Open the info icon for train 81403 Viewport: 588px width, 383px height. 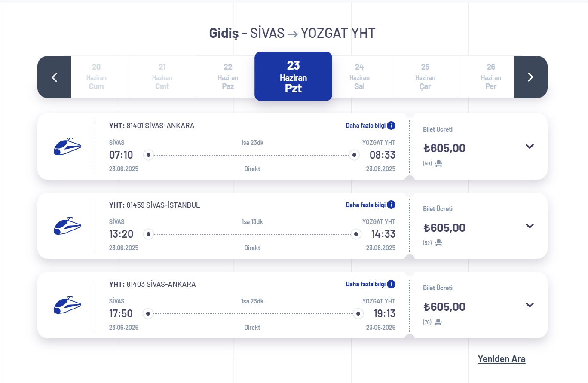tap(391, 284)
